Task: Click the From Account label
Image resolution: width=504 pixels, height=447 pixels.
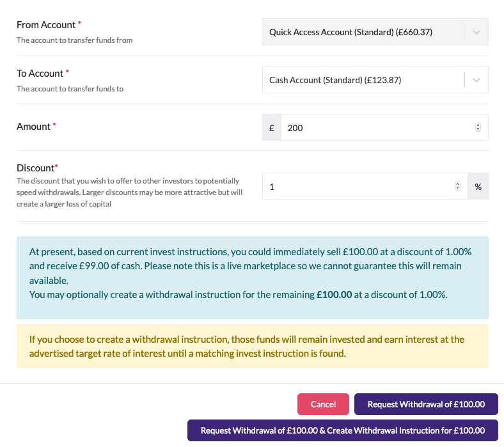Action: pyautogui.click(x=46, y=24)
